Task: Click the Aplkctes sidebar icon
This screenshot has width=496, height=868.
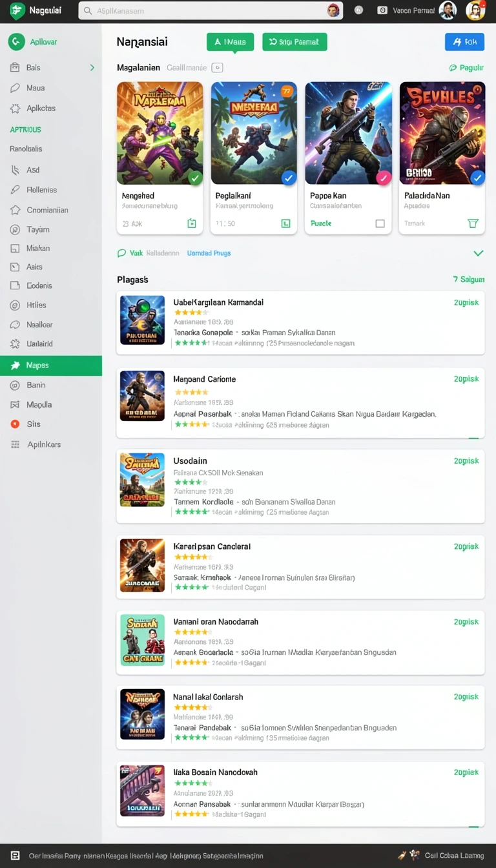Action: click(x=15, y=108)
